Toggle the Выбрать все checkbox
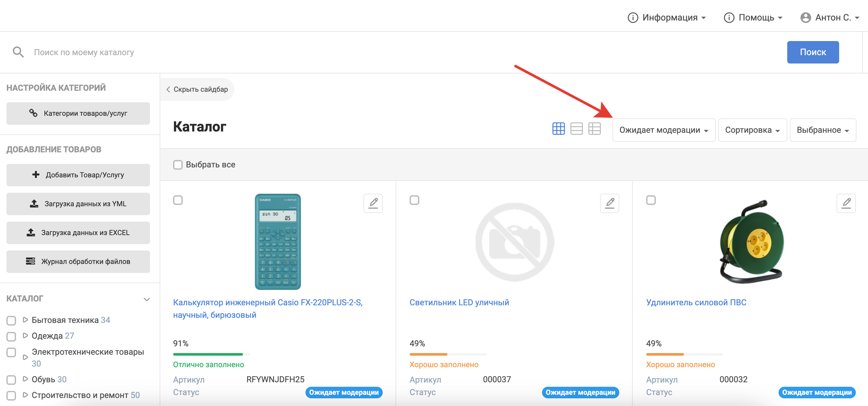Viewport: 868px width, 406px height. pyautogui.click(x=178, y=165)
